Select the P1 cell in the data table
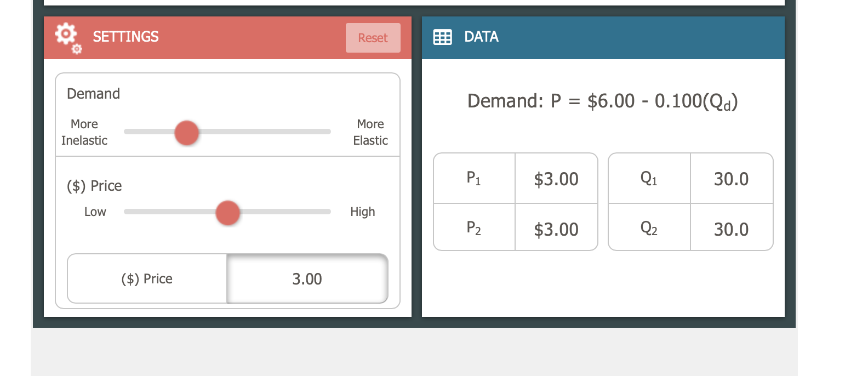Screen dimensions: 868x376 tap(473, 178)
